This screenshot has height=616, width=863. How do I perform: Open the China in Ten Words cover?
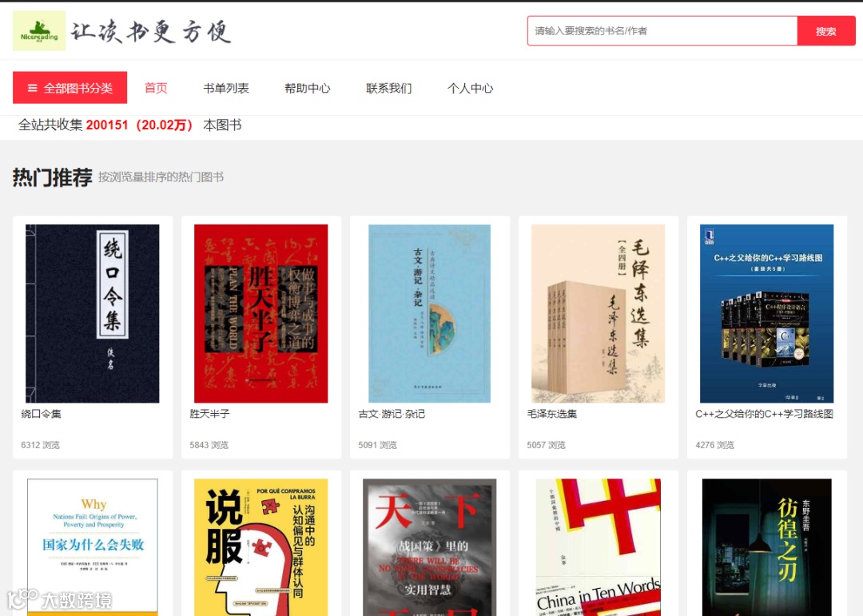click(599, 547)
